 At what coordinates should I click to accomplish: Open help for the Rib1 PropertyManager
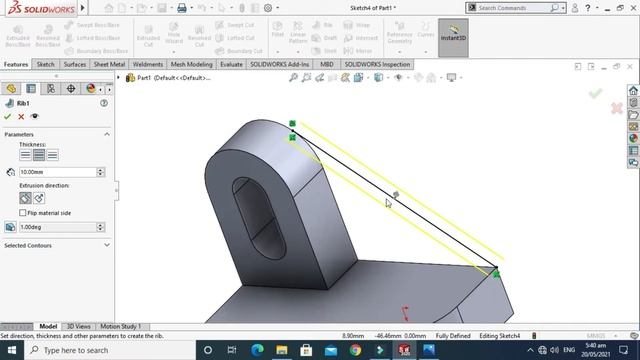[104, 103]
